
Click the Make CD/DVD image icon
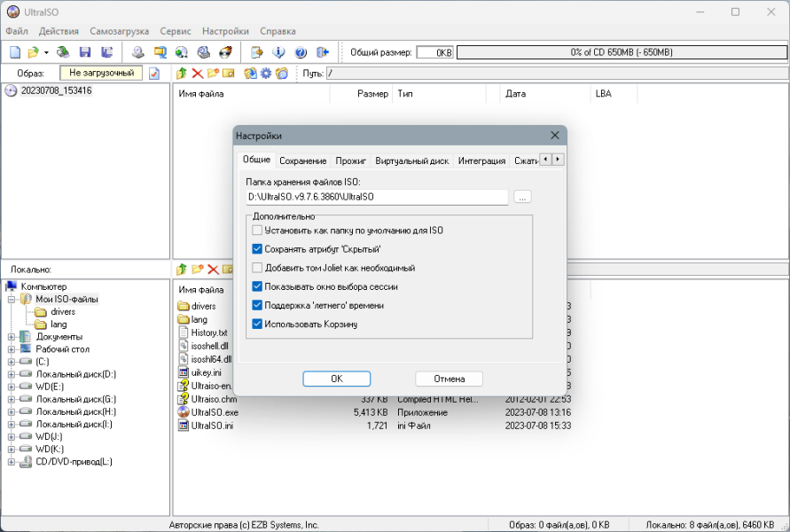tap(138, 52)
